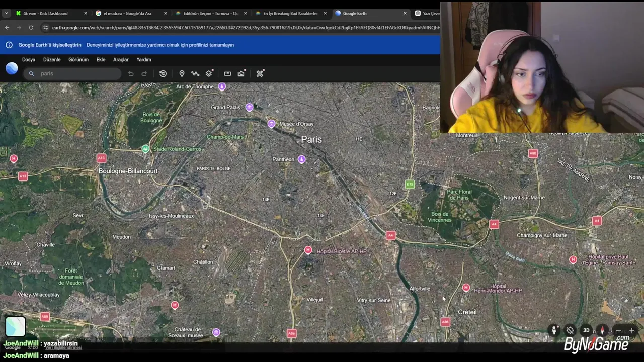Image resolution: width=644 pixels, height=362 pixels.
Task: Zoom in with the plus button
Action: pos(632,330)
